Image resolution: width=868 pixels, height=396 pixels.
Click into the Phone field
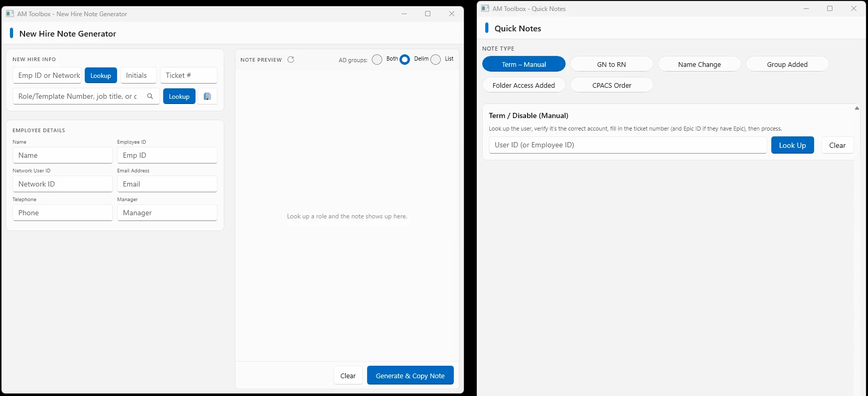[x=63, y=213]
